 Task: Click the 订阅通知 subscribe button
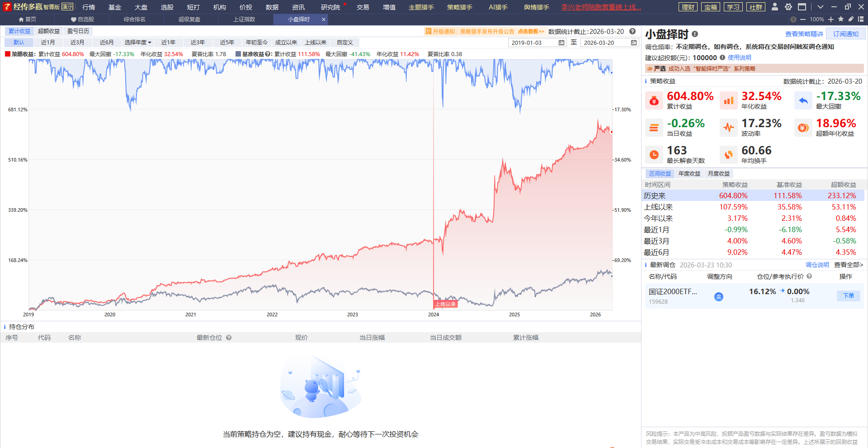pos(845,34)
